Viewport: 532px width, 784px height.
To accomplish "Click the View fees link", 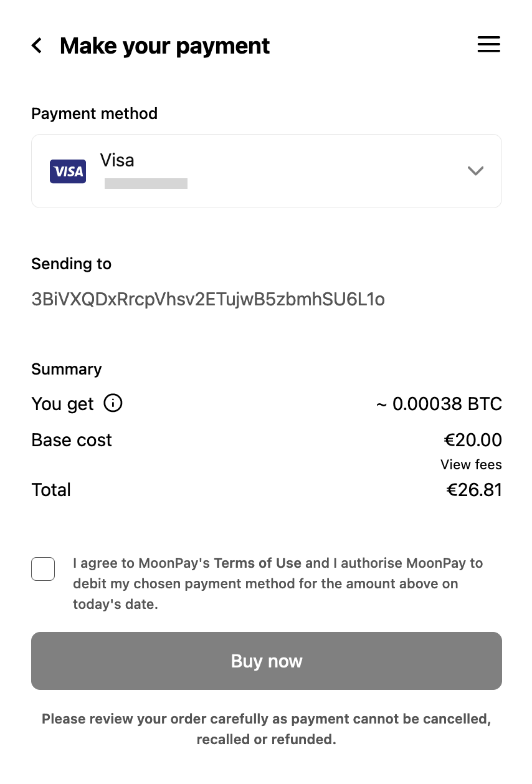I will 471,464.
